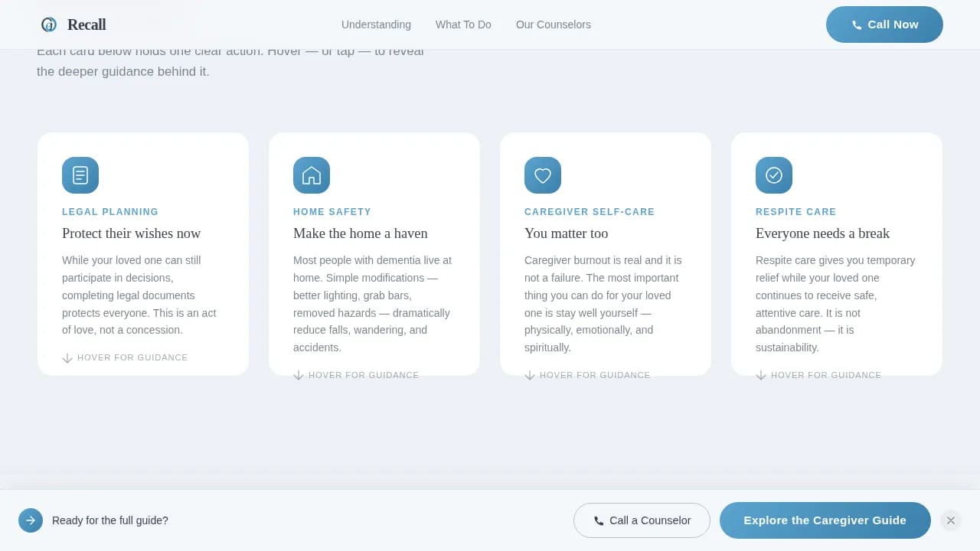Click Ready for the full guide? text
The width and height of the screenshot is (980, 551).
coord(110,520)
